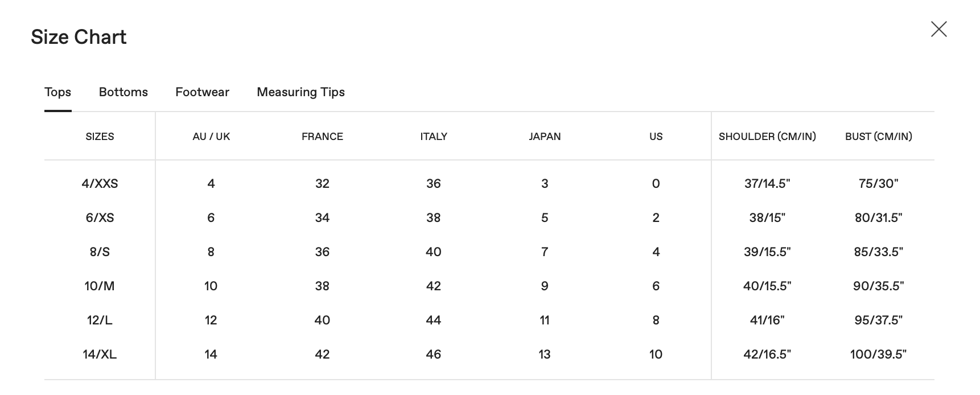Select the 8/S size row label
980x395 pixels.
(x=100, y=252)
